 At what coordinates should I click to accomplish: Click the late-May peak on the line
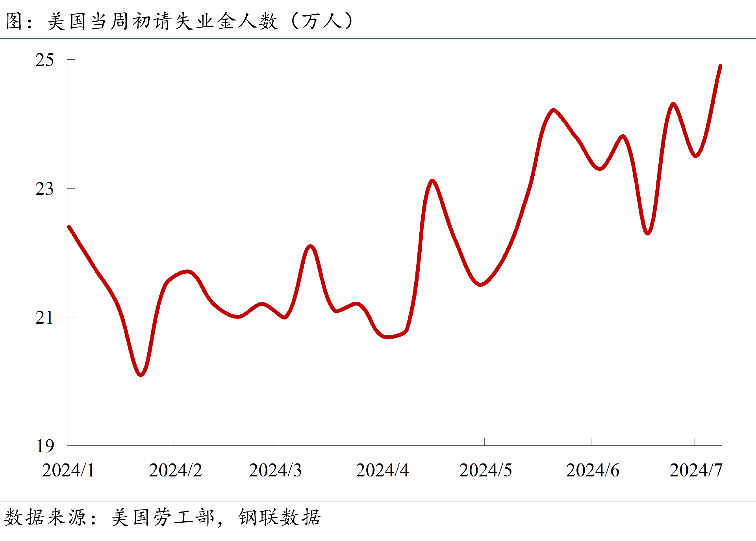click(554, 110)
